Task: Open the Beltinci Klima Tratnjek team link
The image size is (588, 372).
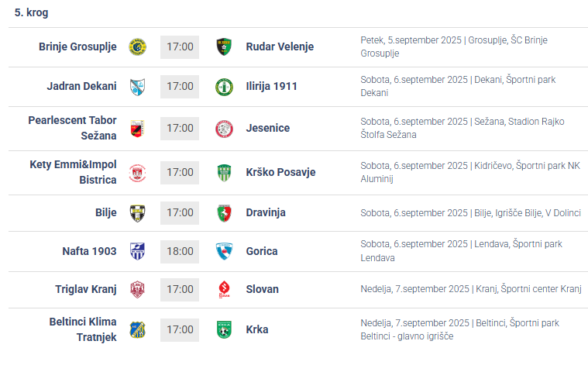Action: tap(83, 329)
